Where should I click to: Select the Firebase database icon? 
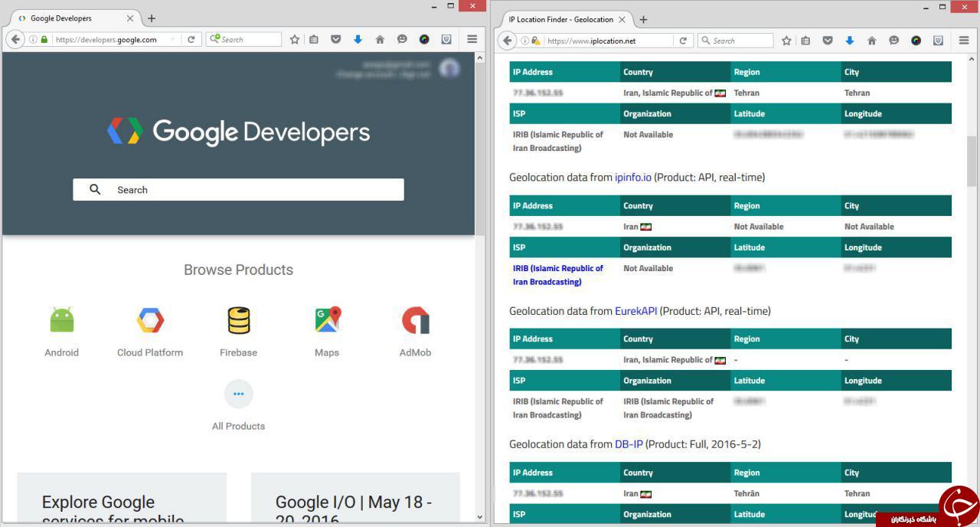[238, 320]
